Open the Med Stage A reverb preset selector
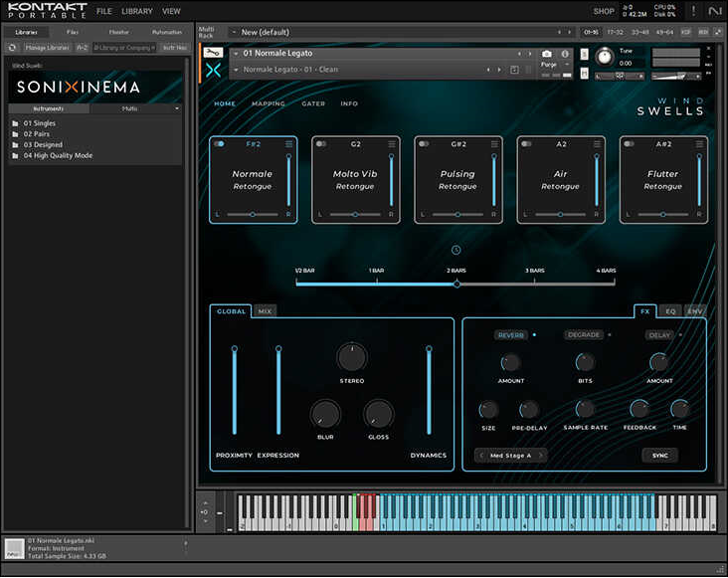This screenshot has height=578, width=728. point(511,456)
